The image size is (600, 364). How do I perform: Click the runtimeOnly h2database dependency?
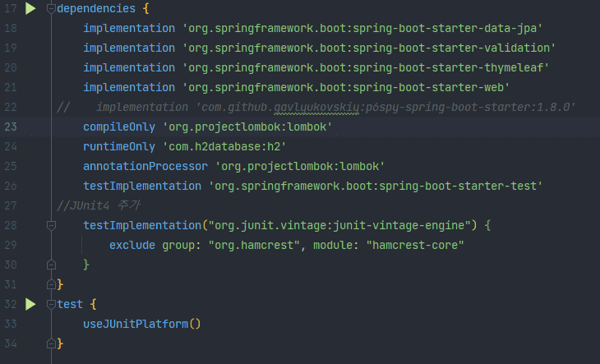[x=185, y=147]
